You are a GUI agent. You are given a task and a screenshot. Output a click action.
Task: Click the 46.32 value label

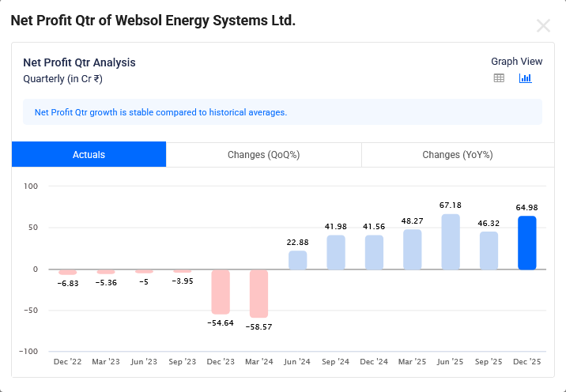tap(489, 223)
